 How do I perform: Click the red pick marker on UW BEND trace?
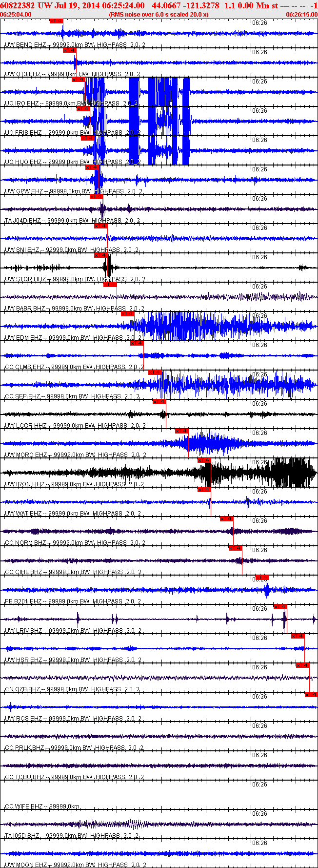(56, 21)
